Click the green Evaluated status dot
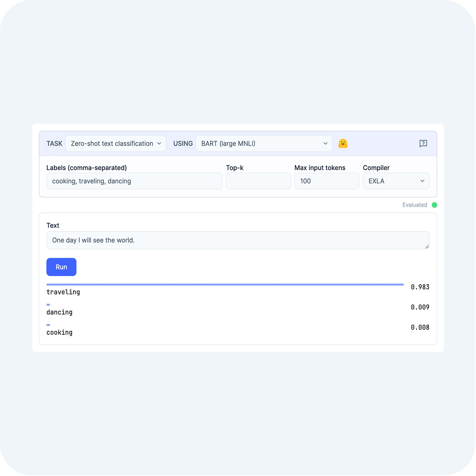 tap(434, 205)
